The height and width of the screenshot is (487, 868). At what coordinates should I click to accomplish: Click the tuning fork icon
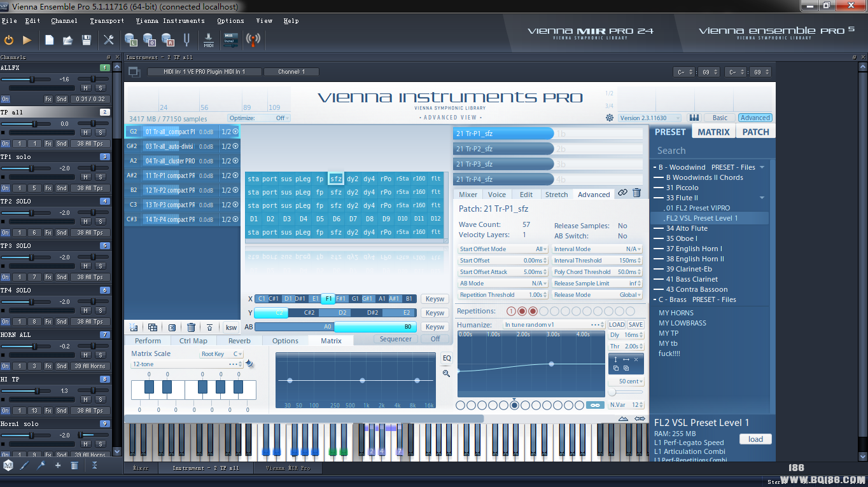tap(186, 40)
